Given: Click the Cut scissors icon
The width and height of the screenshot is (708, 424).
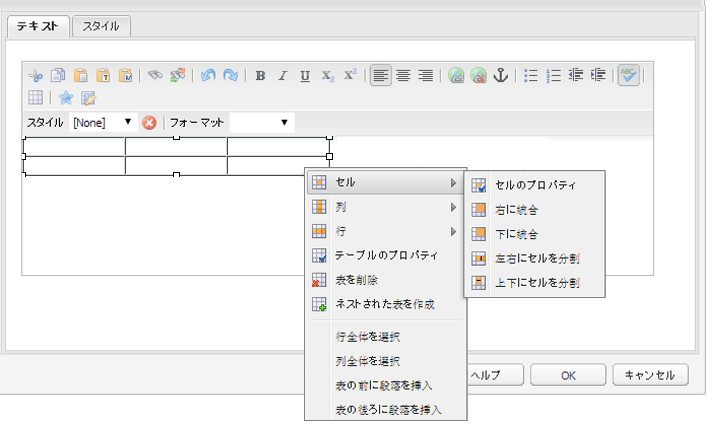Looking at the screenshot, I should pyautogui.click(x=36, y=75).
